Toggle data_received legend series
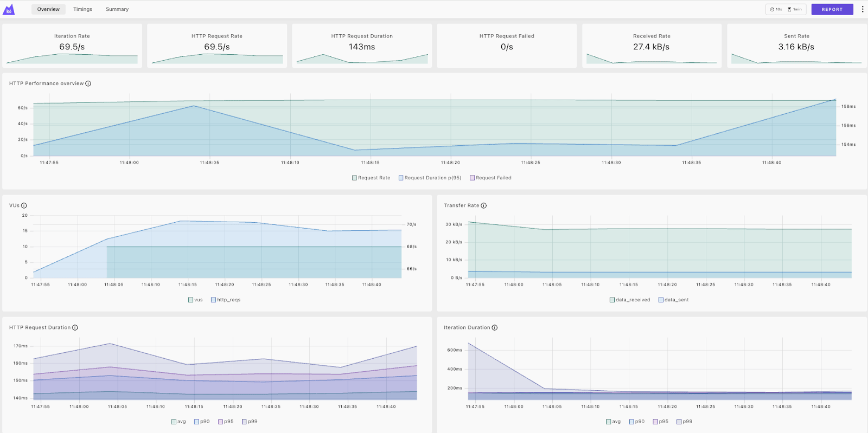The image size is (868, 433). tap(630, 300)
